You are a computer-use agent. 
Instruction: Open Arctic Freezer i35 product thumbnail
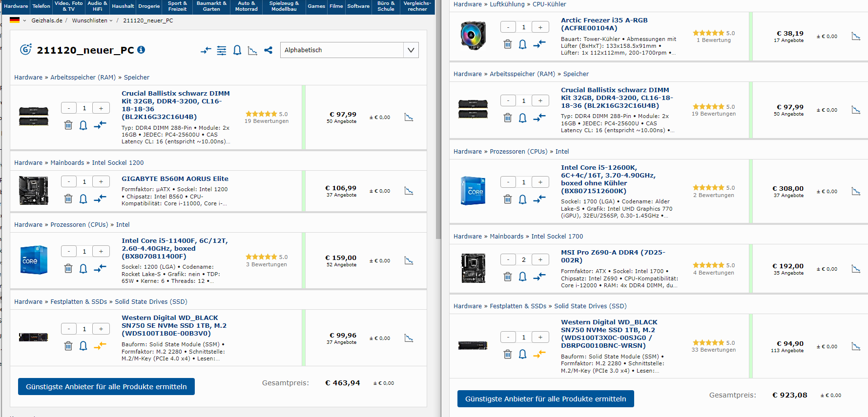(473, 36)
